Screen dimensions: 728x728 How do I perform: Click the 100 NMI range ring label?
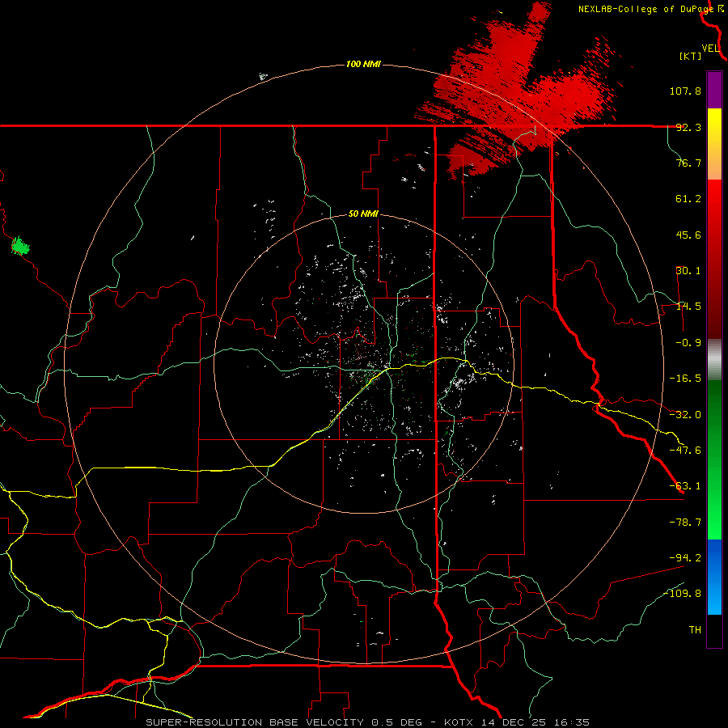point(363,64)
